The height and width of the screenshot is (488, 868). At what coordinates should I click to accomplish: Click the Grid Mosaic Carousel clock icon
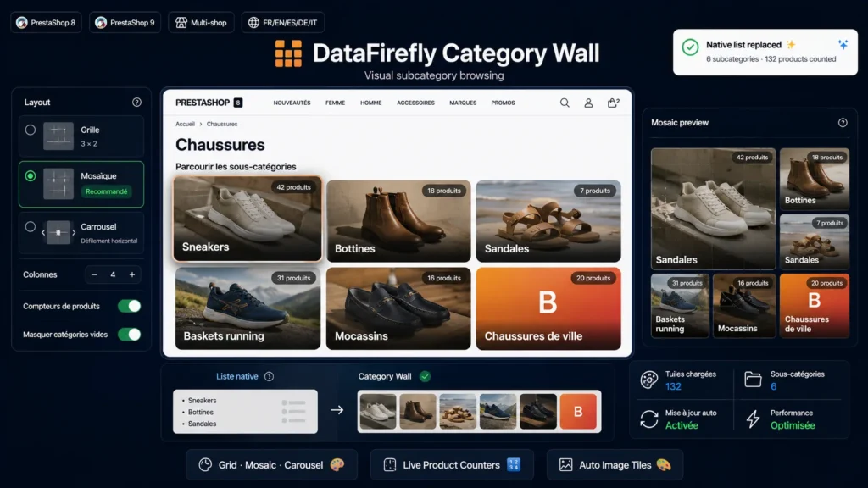pyautogui.click(x=205, y=465)
